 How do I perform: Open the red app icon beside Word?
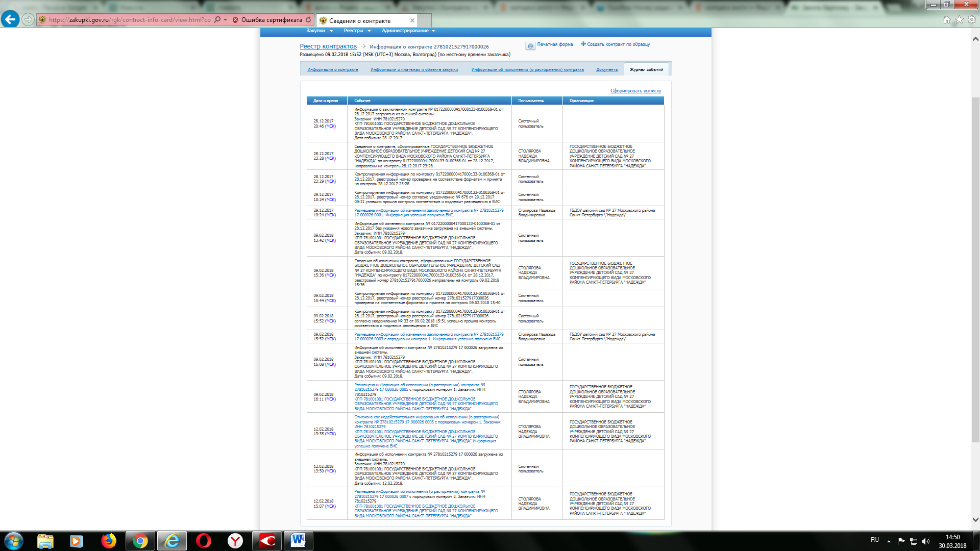(267, 541)
